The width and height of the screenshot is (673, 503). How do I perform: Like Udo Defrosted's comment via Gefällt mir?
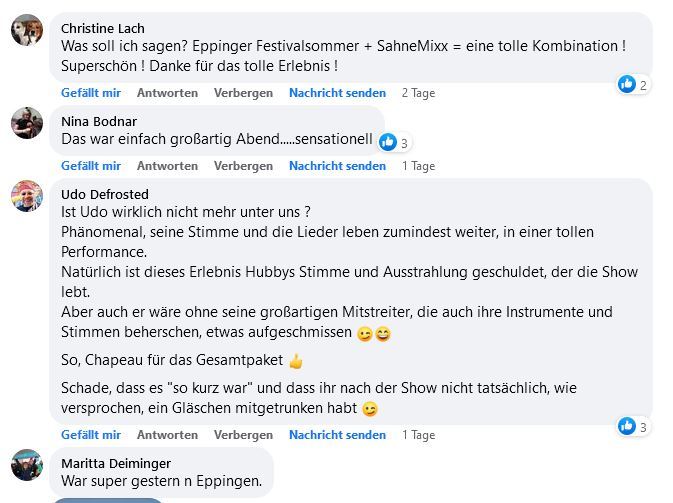pos(91,435)
